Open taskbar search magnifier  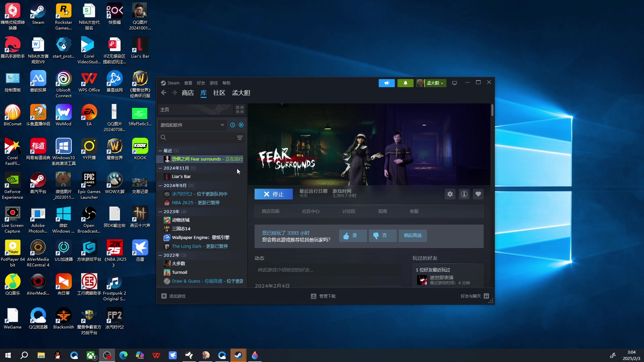24,355
